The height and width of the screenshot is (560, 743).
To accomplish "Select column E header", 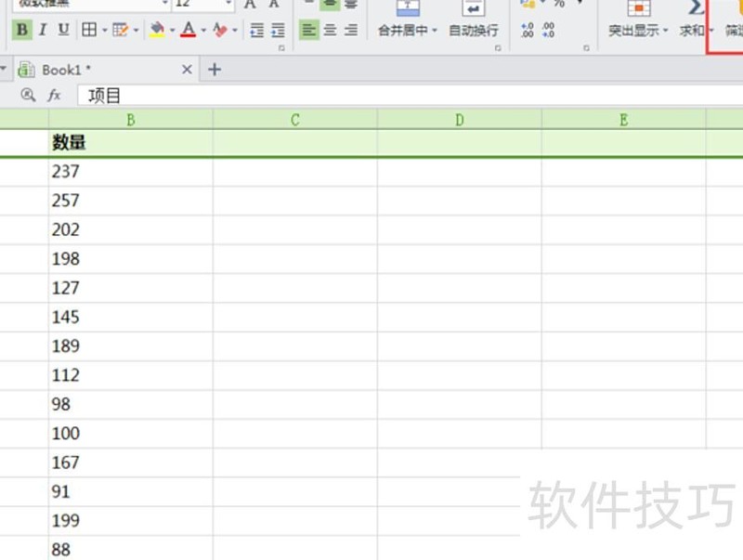I will (x=624, y=120).
